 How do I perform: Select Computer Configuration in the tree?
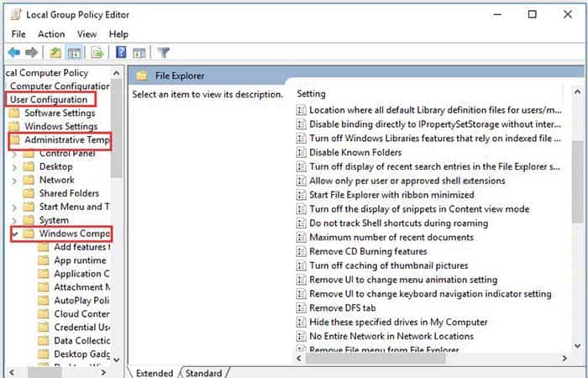coord(60,86)
